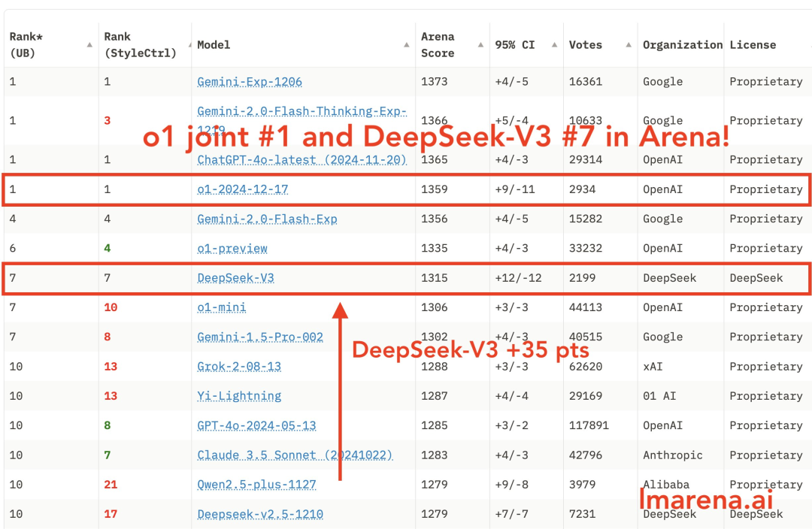Click the Votes column header label
The image size is (812, 529).
(x=586, y=45)
